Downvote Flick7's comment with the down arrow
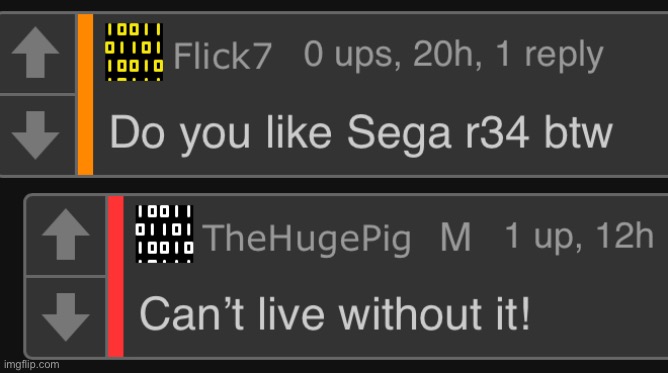The width and height of the screenshot is (668, 373). pos(35,135)
